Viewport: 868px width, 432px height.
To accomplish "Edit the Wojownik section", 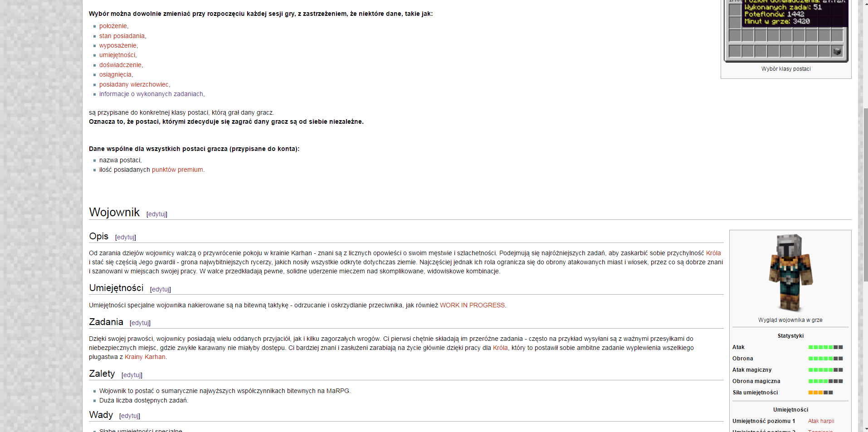I will (x=157, y=214).
